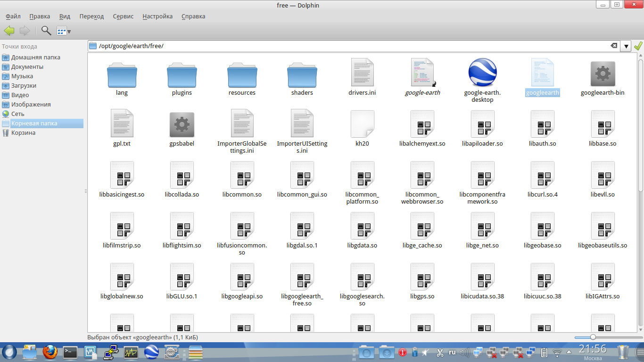Adjust the icon zoom slider

click(593, 337)
